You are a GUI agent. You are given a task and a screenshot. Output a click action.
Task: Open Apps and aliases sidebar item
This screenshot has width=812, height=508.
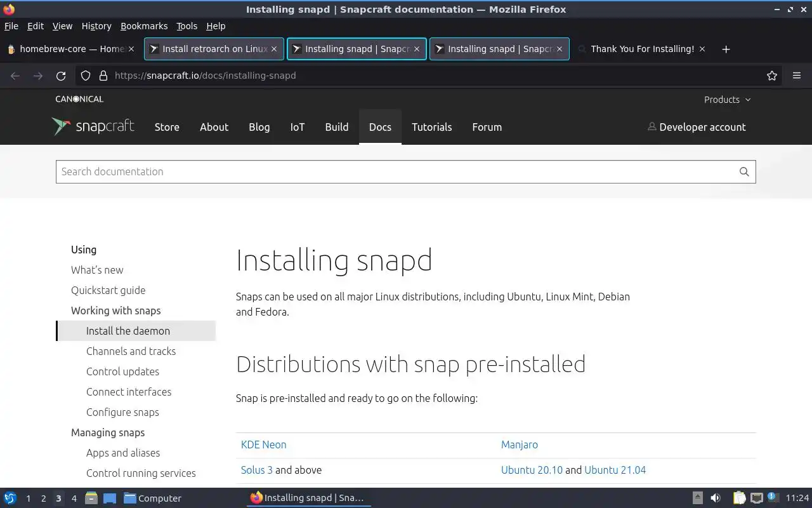(123, 453)
